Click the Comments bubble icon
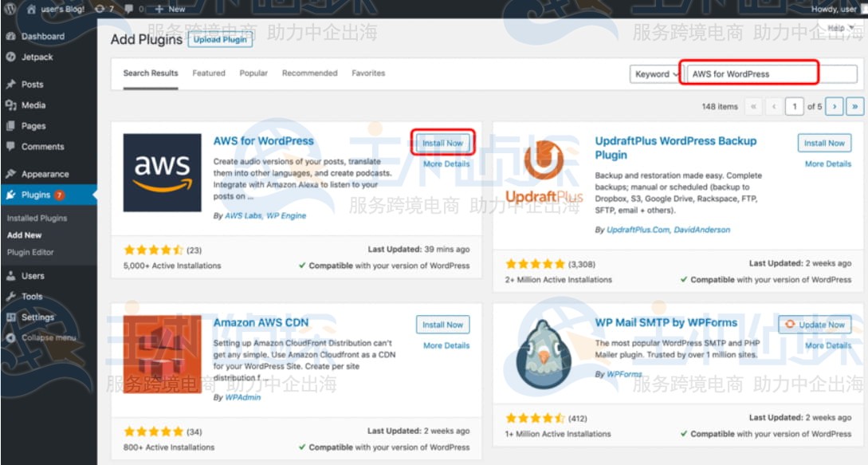The width and height of the screenshot is (868, 465). (x=10, y=147)
